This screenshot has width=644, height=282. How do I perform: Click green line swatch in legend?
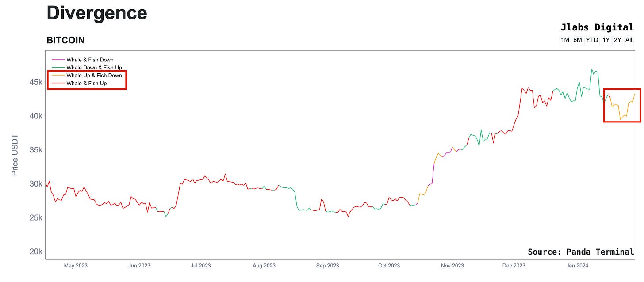pyautogui.click(x=58, y=68)
